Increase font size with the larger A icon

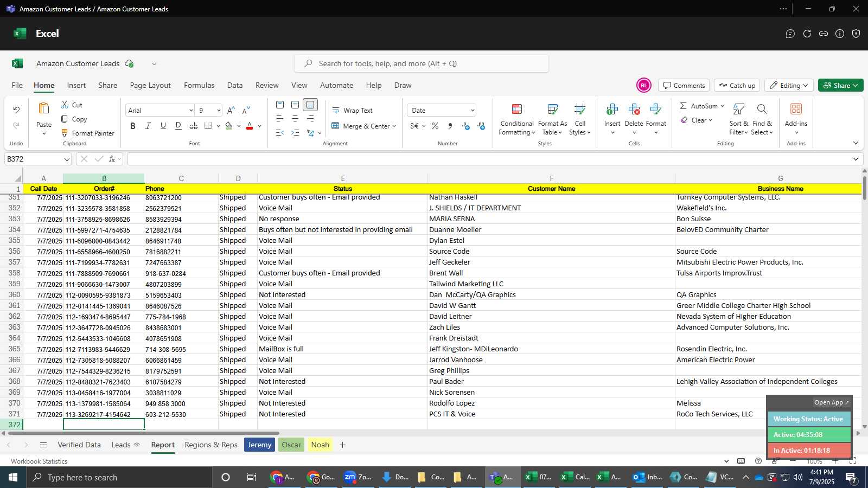pos(231,110)
